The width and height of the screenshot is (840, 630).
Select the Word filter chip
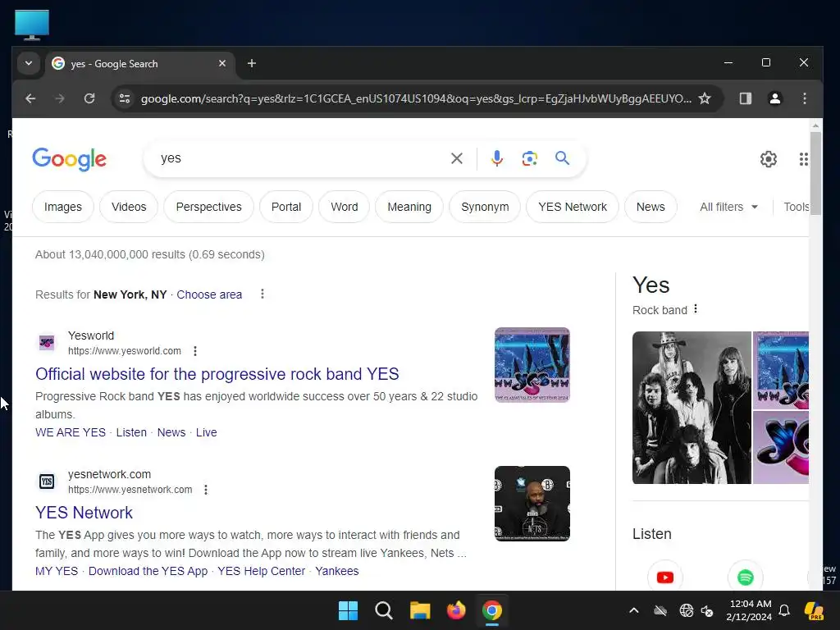pos(344,207)
